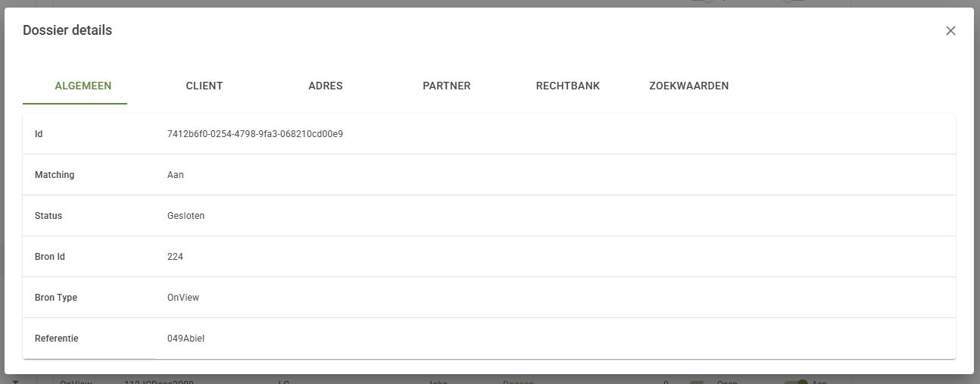Click the dossier Id value 7412b6f0-0254-4798-9fa3-068210cd00e9
Image resolution: width=980 pixels, height=384 pixels.
click(x=255, y=134)
